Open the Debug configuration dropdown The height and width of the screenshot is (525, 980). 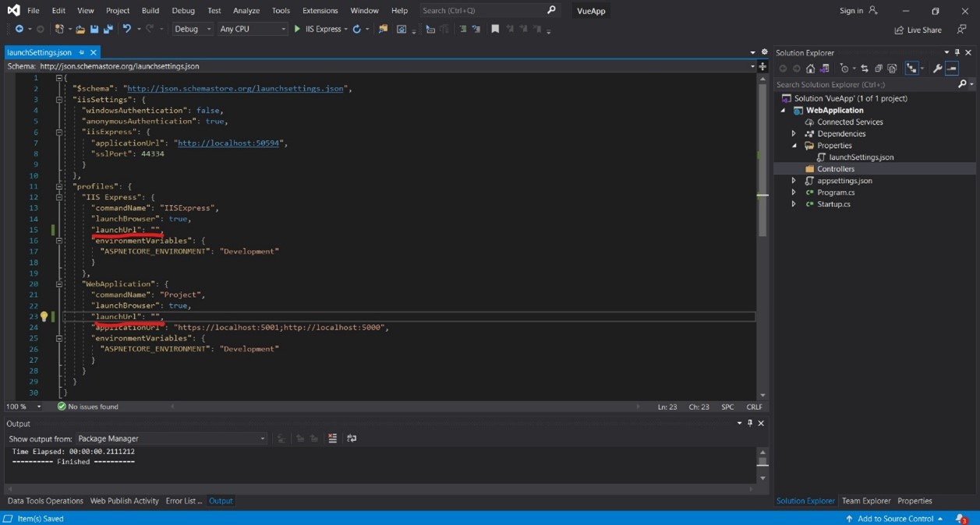point(192,29)
